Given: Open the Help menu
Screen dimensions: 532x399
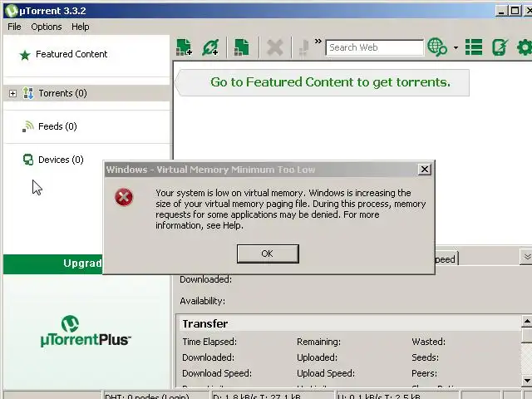Looking at the screenshot, I should tap(81, 27).
